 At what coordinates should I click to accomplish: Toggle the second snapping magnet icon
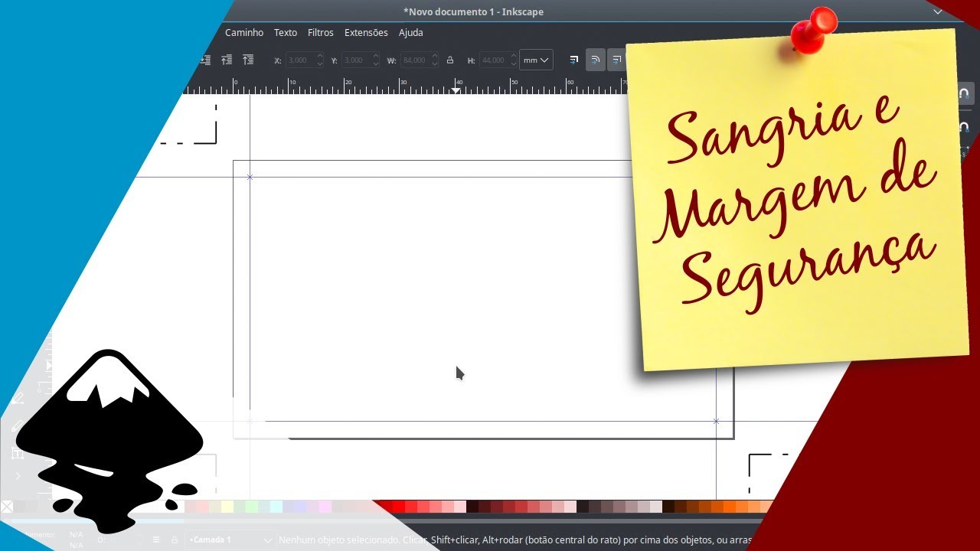point(964,126)
